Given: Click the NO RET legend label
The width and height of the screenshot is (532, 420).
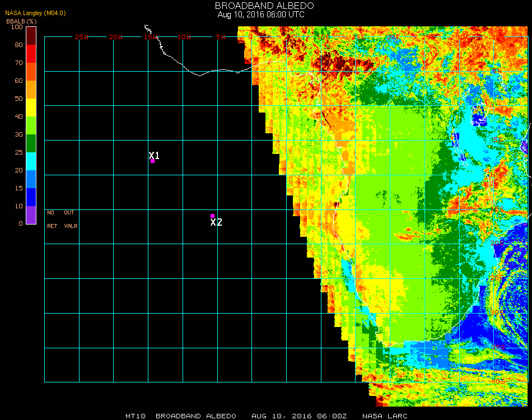Looking at the screenshot, I should tap(52, 220).
